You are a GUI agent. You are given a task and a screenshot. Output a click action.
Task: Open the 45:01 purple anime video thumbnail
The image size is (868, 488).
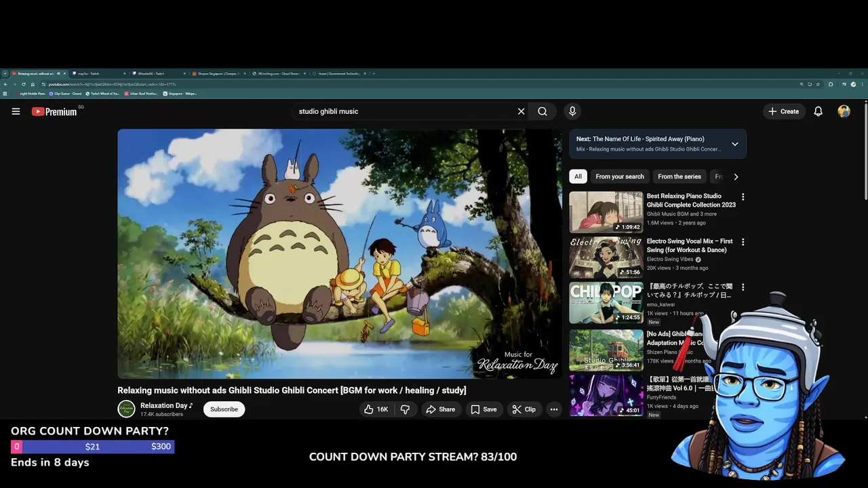point(606,394)
